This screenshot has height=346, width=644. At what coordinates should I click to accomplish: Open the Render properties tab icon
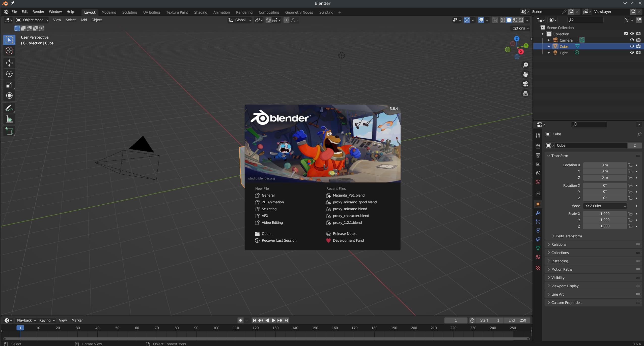(x=538, y=146)
